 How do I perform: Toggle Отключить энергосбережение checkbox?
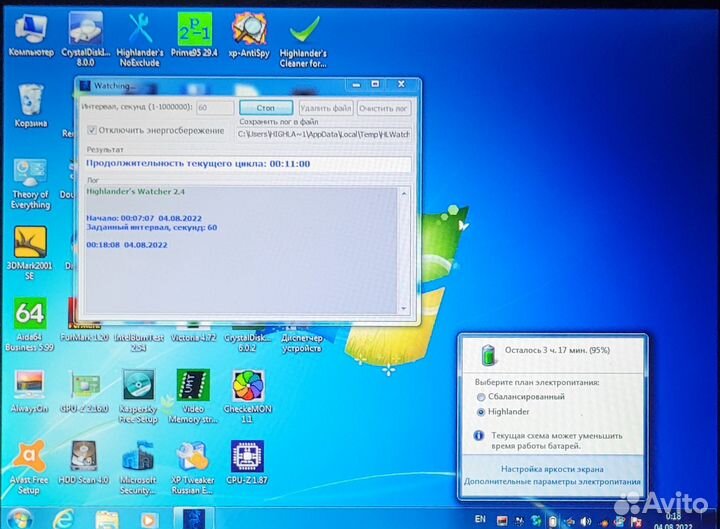pos(92,130)
